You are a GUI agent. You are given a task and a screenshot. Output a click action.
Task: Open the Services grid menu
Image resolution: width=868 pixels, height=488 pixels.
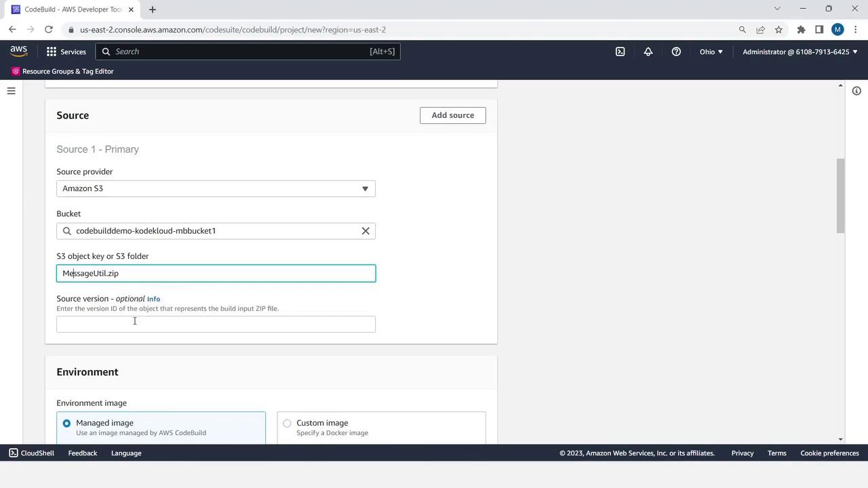(52, 52)
